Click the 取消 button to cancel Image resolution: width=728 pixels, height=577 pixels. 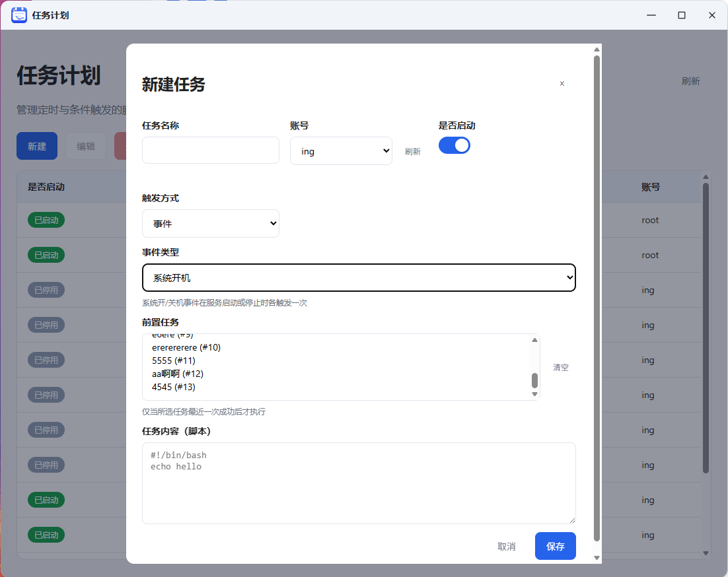pyautogui.click(x=506, y=546)
